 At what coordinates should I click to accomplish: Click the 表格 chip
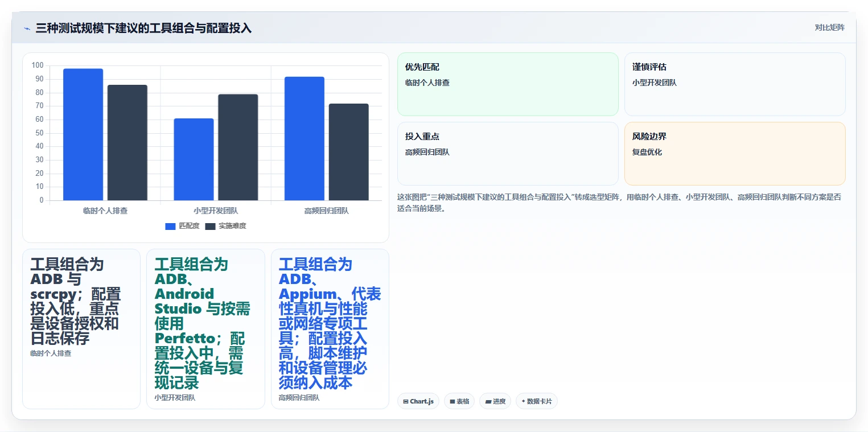(x=459, y=401)
